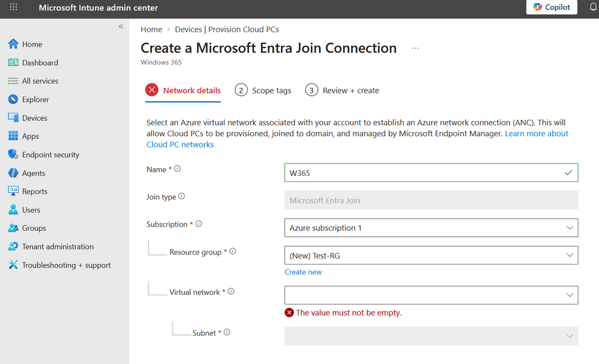Click the Users person icon
The image size is (599, 364).
pos(13,210)
